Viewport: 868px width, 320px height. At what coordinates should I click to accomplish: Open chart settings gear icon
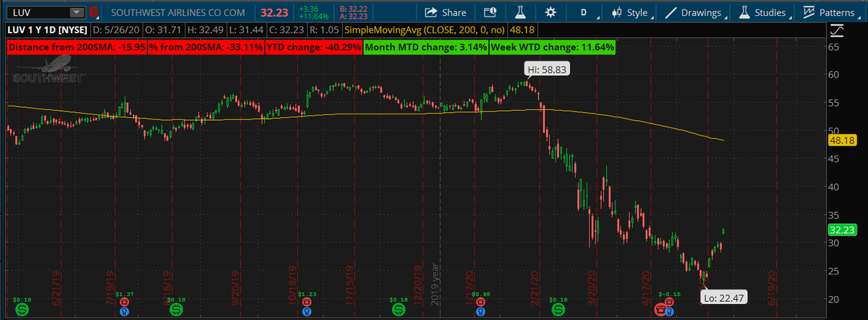[x=550, y=12]
